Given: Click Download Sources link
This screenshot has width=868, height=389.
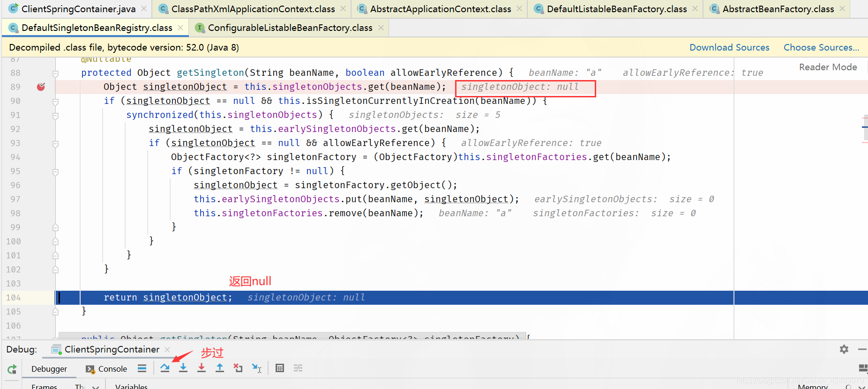Looking at the screenshot, I should (x=729, y=47).
